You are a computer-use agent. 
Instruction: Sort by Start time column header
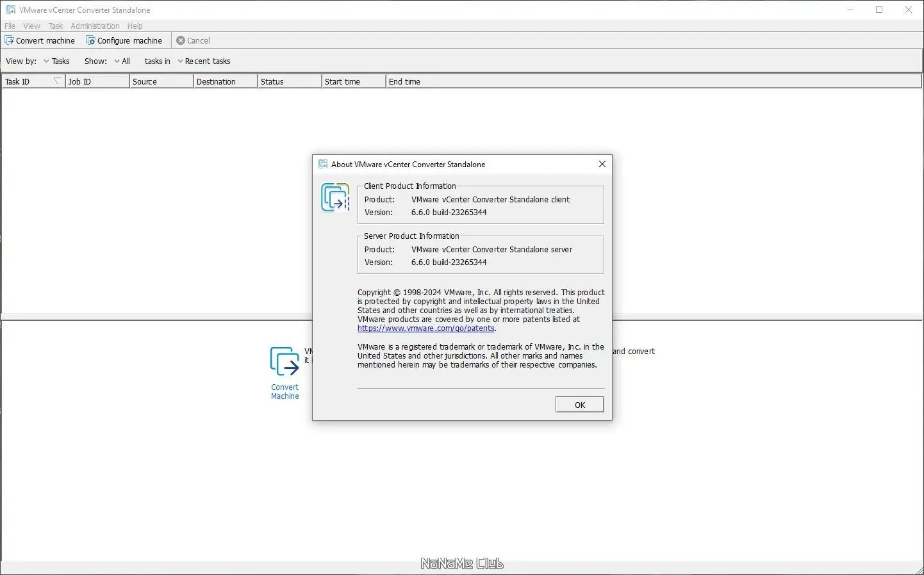[x=354, y=81]
